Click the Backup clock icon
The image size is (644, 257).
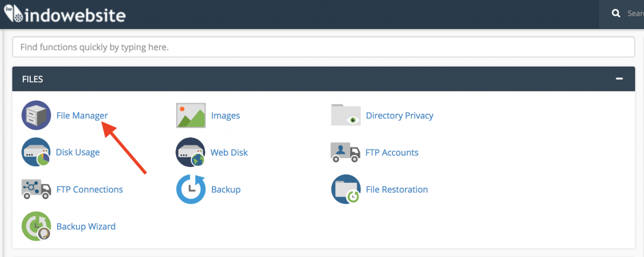pyautogui.click(x=191, y=189)
